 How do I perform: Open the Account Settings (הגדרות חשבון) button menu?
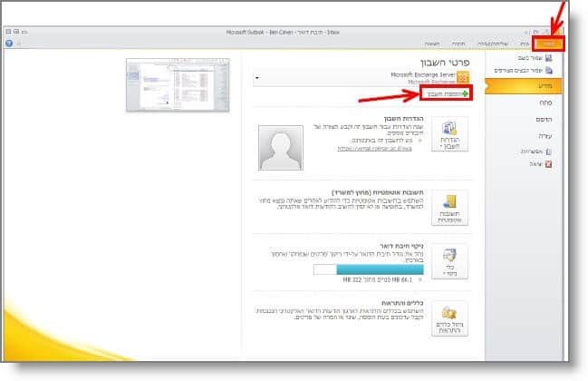point(449,134)
